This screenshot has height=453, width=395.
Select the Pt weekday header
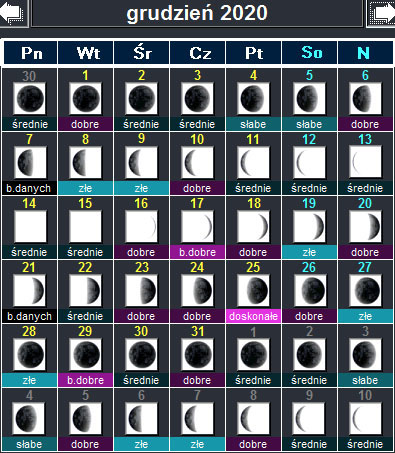[x=254, y=53]
